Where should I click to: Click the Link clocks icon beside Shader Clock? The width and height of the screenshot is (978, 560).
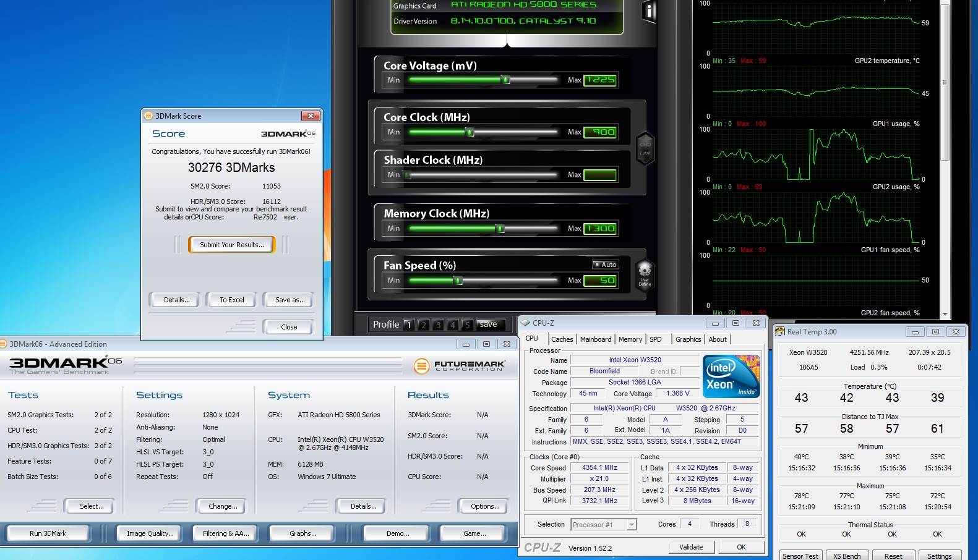coord(645,148)
